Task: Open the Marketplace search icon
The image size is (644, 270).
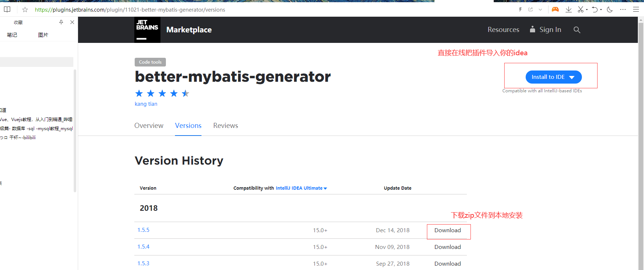Action: (577, 30)
